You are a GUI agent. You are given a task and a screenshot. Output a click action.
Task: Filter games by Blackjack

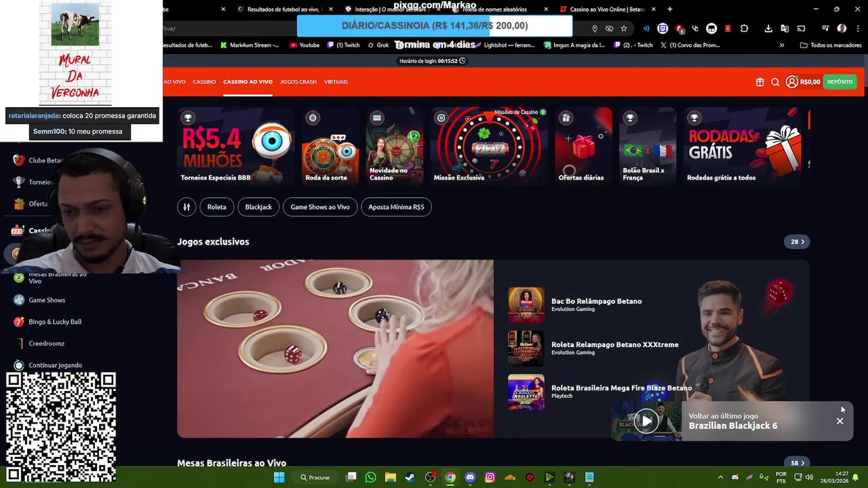pos(258,207)
